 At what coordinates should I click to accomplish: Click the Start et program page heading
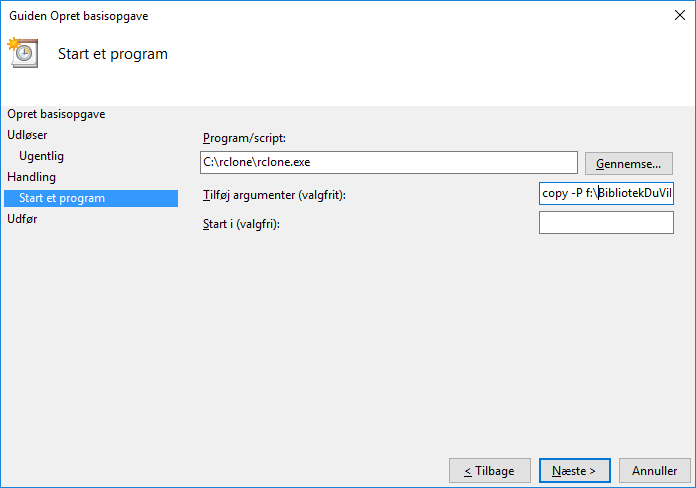(x=113, y=54)
